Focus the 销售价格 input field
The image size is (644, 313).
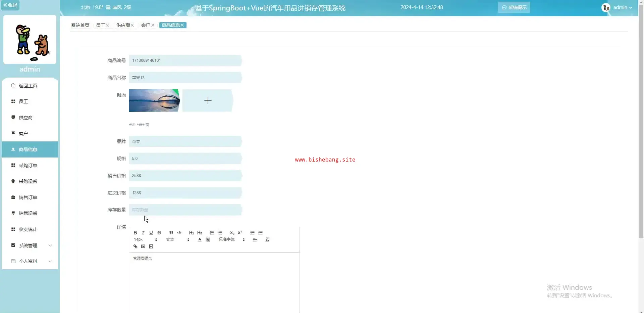tap(185, 176)
